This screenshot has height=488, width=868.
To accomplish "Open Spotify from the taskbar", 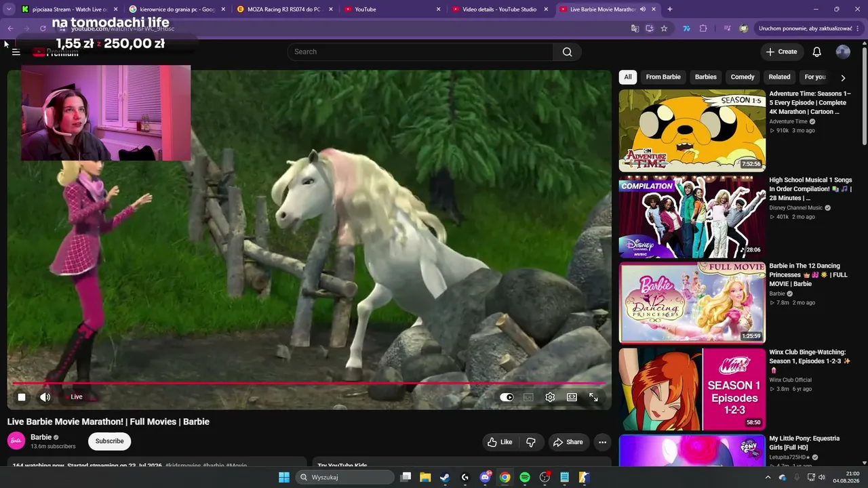I will coord(525,477).
